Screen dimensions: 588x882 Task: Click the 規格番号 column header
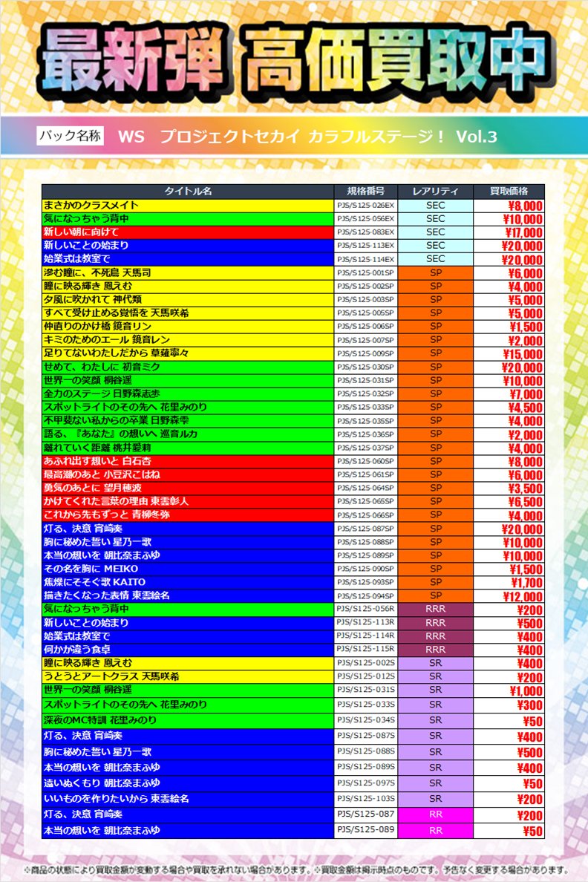pos(366,192)
